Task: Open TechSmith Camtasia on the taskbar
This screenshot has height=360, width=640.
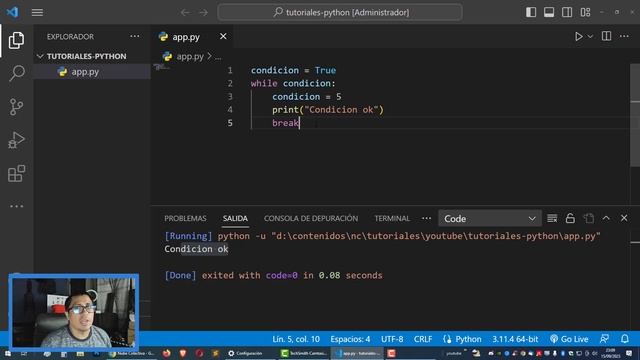Action: click(304, 353)
